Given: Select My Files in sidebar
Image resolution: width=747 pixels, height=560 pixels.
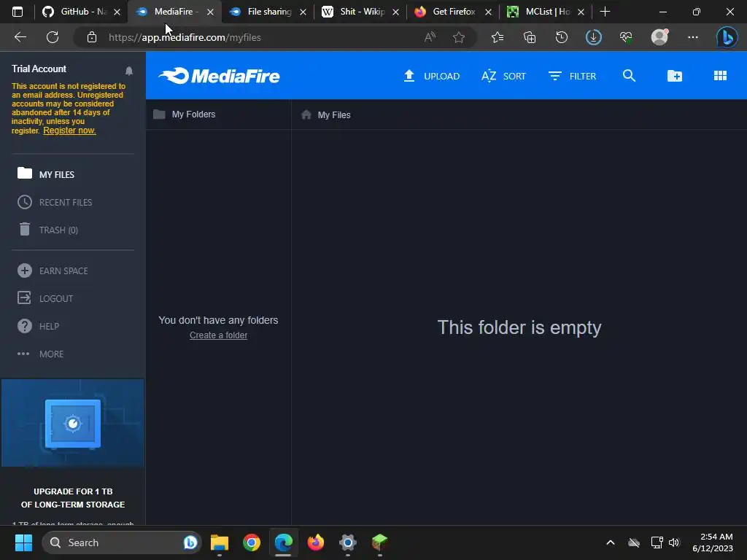Looking at the screenshot, I should (46, 174).
